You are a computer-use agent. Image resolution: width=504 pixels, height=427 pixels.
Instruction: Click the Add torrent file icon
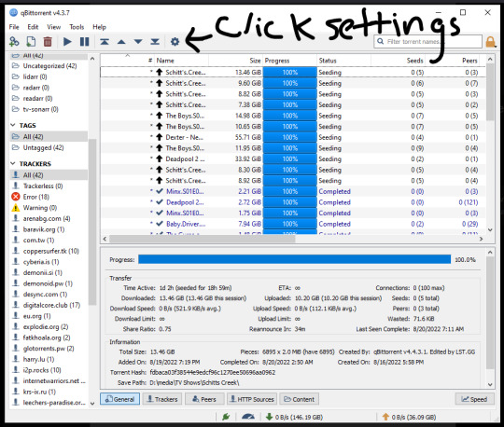31,42
